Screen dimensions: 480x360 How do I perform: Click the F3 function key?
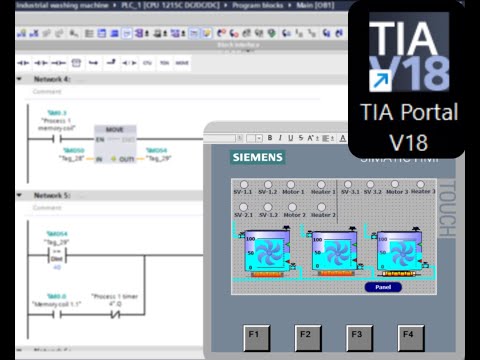click(x=359, y=338)
